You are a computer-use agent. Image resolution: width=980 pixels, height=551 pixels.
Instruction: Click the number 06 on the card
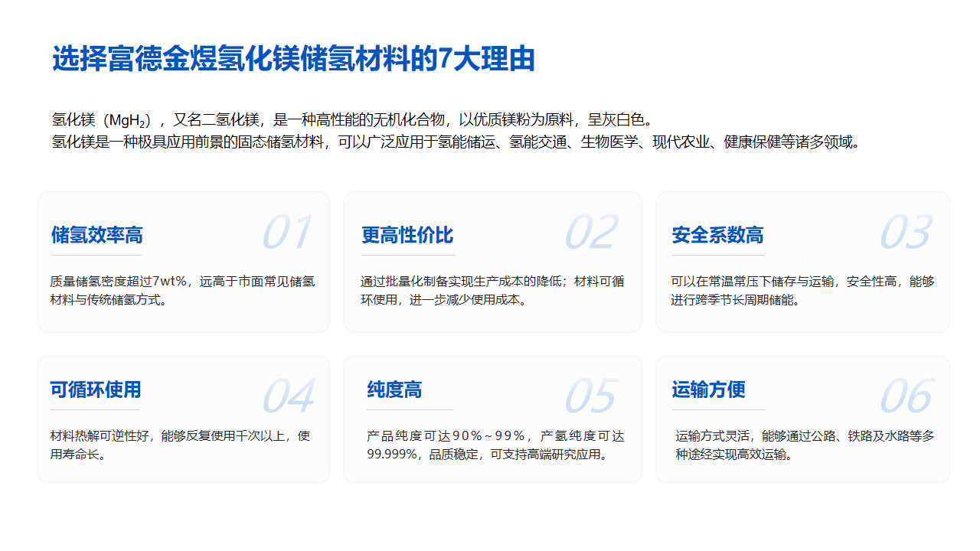(x=906, y=396)
